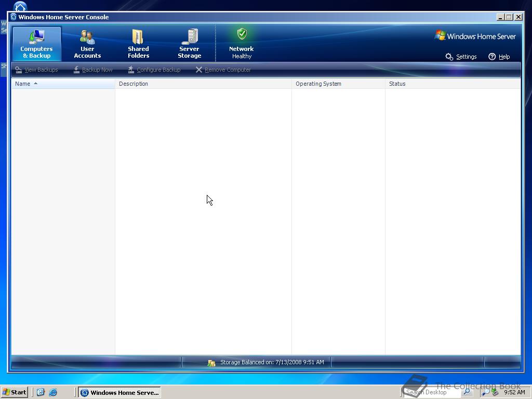Sort by the Operating System column

pyautogui.click(x=318, y=84)
